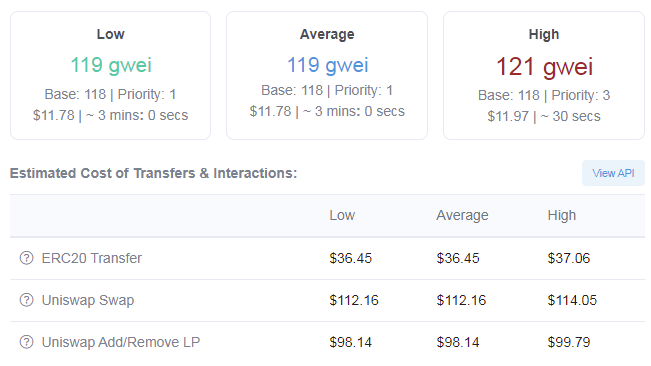The height and width of the screenshot is (366, 651).
Task: Click help icon beside Uniswap Add/Remove LP
Action: coord(27,342)
